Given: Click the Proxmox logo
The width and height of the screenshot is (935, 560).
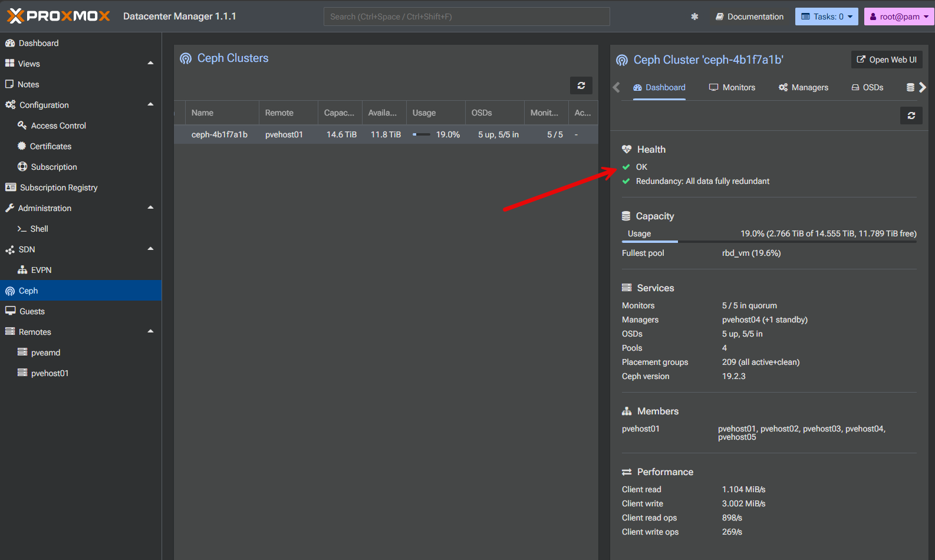Looking at the screenshot, I should pyautogui.click(x=58, y=16).
